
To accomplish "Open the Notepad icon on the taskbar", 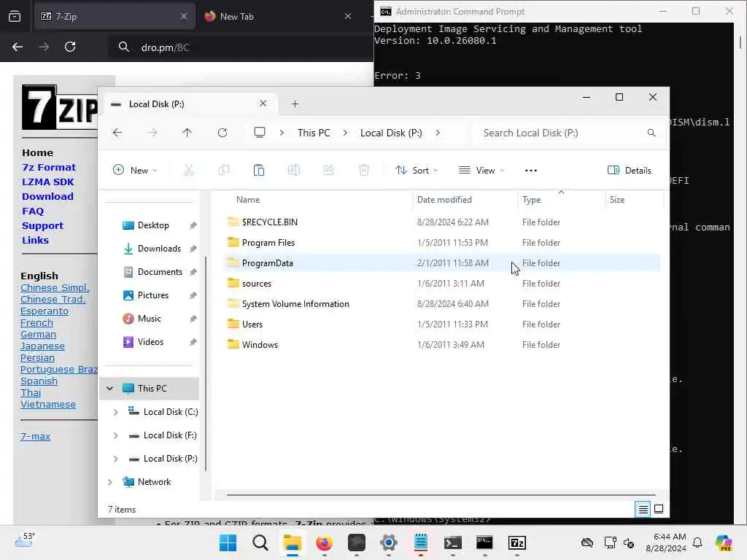I will (421, 542).
